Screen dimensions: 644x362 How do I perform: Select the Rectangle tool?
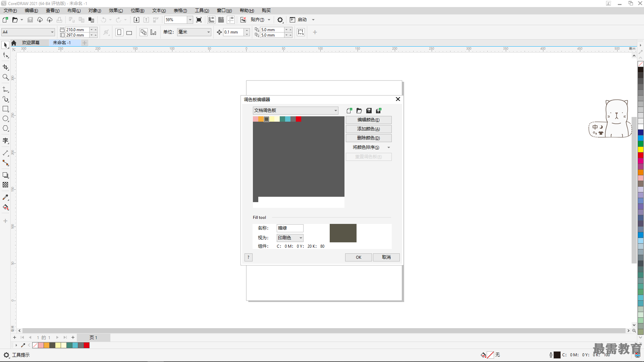[x=5, y=109]
